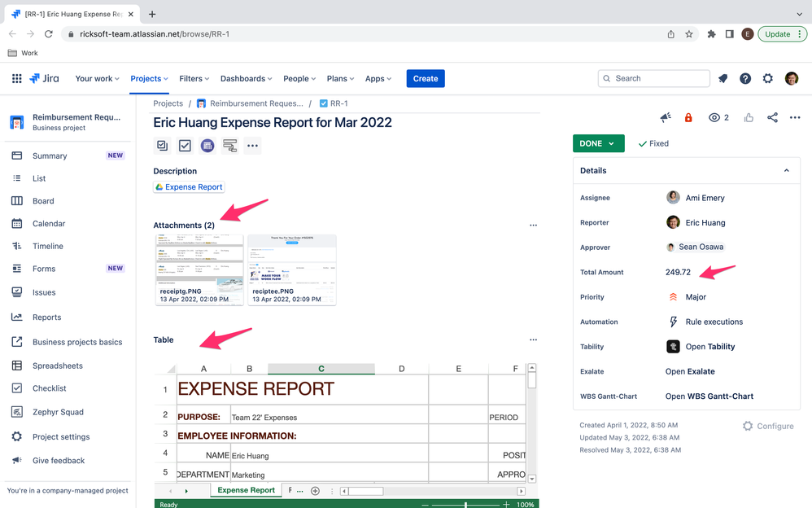Viewport: 812px width, 508px height.
Task: Click the Total Amount value 249.72
Action: pos(678,272)
